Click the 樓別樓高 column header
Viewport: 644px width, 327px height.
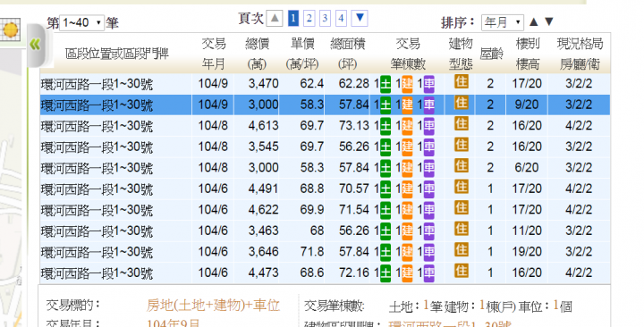[x=528, y=54]
